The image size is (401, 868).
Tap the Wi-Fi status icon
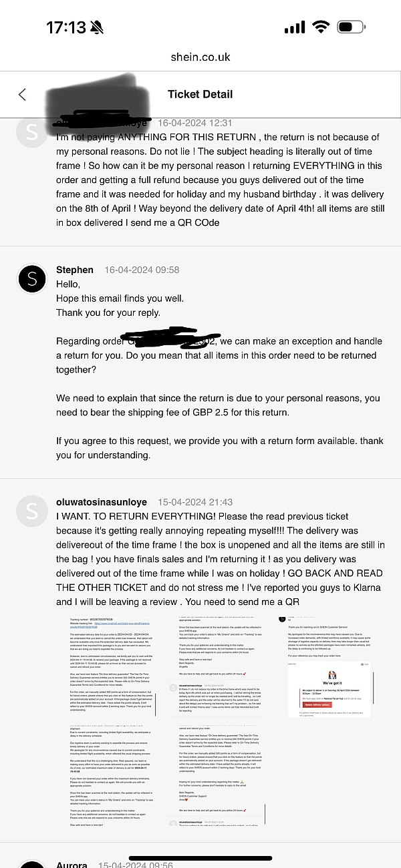tap(321, 27)
